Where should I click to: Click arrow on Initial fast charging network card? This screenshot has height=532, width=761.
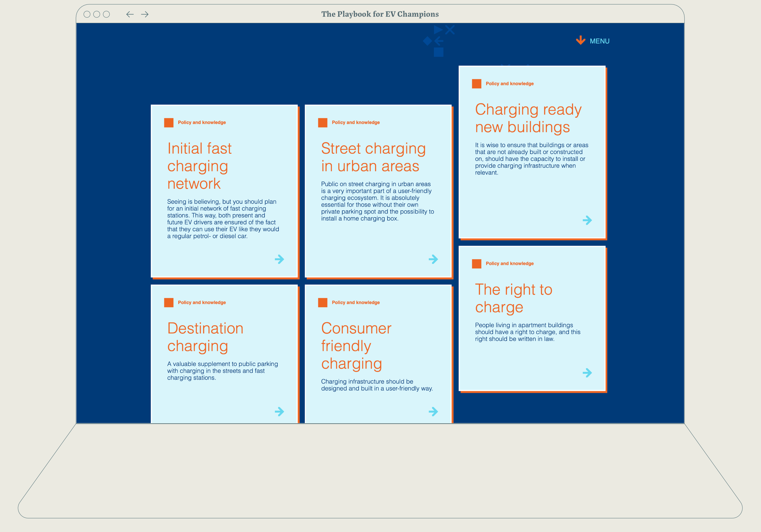(x=280, y=259)
